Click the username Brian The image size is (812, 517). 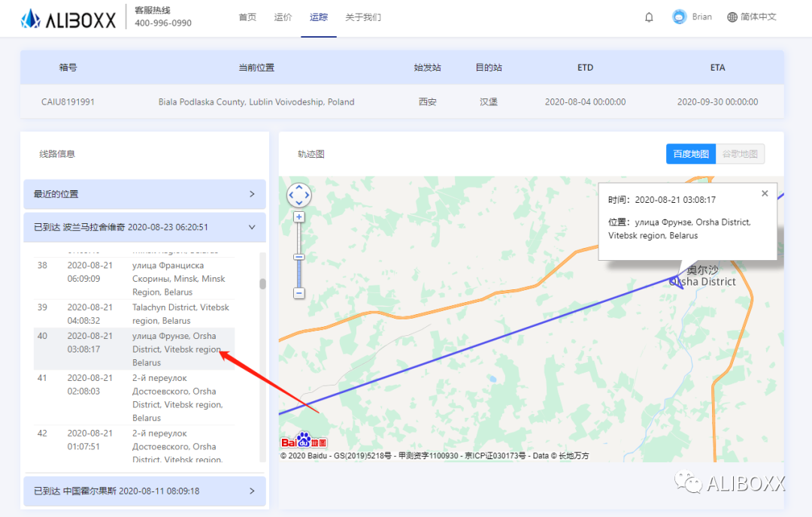pos(701,17)
